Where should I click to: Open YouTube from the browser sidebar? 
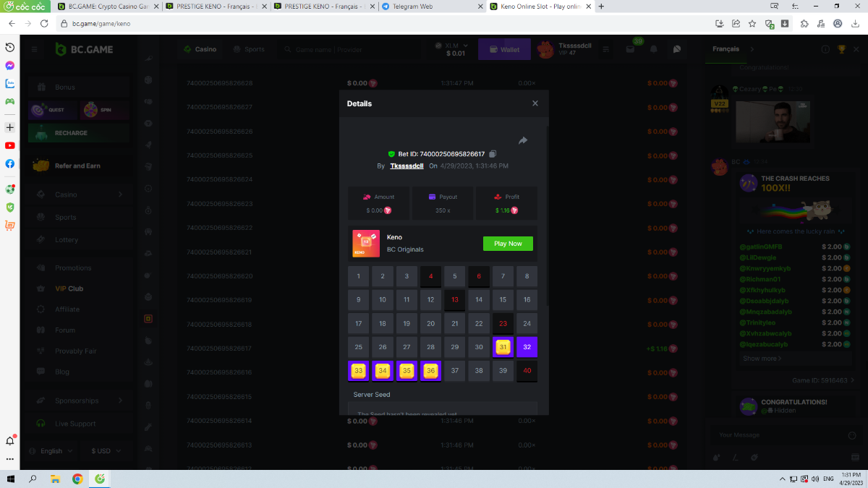pyautogui.click(x=10, y=145)
